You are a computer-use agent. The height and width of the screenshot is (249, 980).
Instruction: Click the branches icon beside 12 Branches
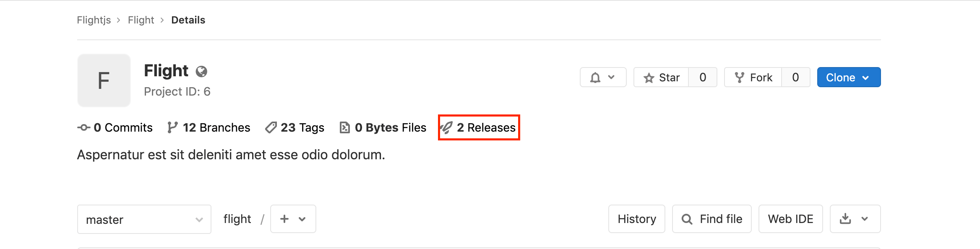tap(173, 127)
